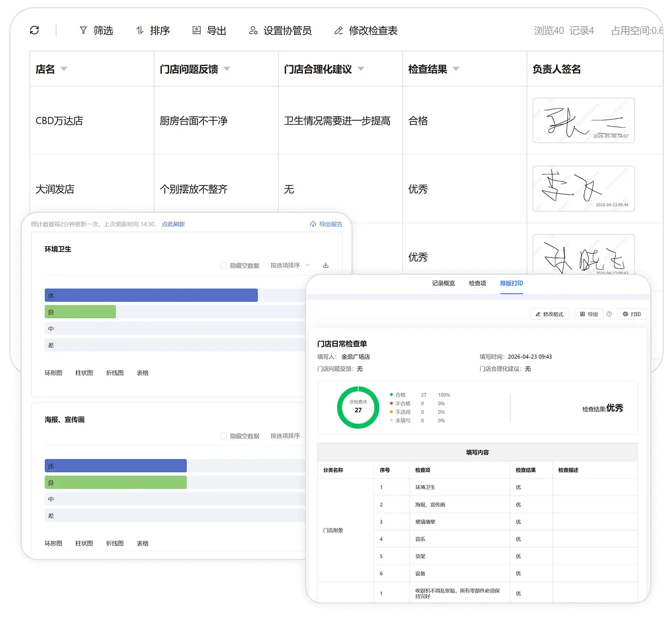This screenshot has height=620, width=672.
Task: Click 导出报告 in the statistics panel
Action: (326, 224)
